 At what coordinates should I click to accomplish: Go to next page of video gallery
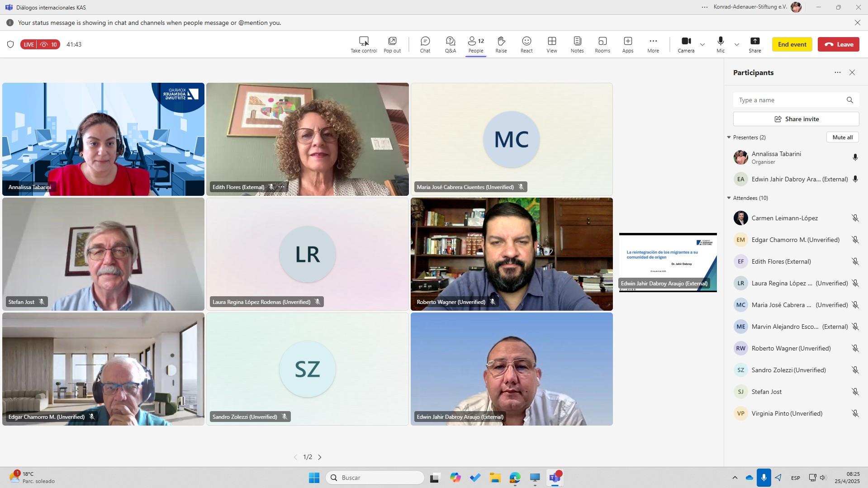coord(320,457)
